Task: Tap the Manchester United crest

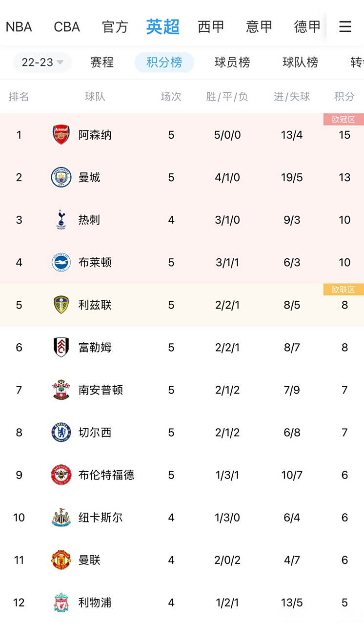Action: pos(61,560)
